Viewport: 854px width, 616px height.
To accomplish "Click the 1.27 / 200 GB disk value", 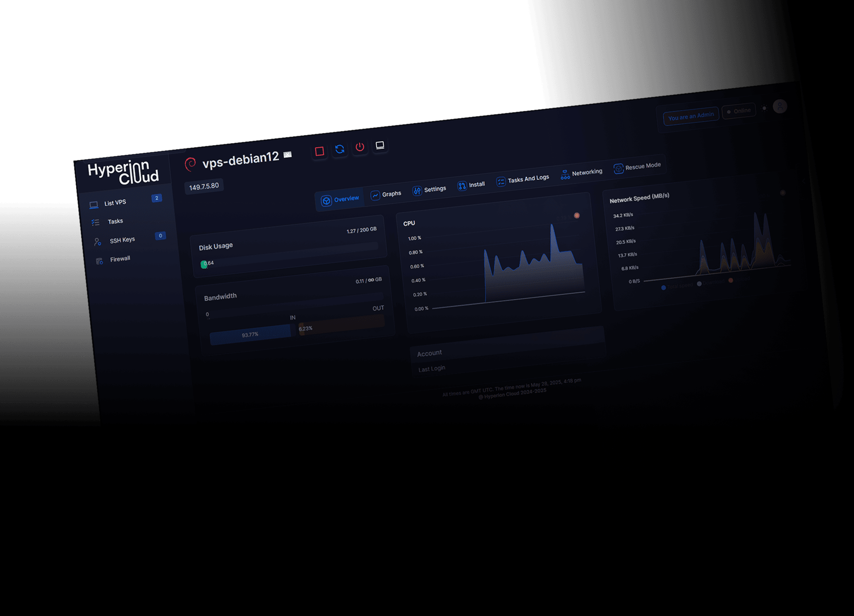I will coord(362,230).
